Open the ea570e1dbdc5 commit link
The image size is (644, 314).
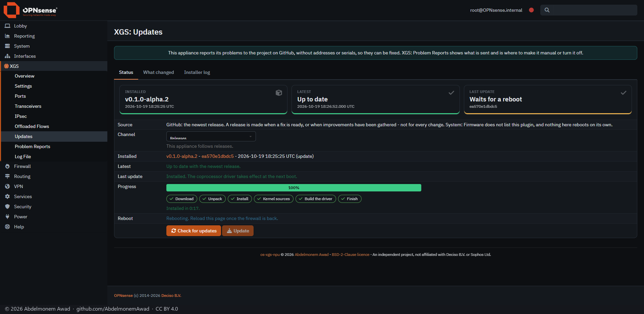[x=218, y=156]
